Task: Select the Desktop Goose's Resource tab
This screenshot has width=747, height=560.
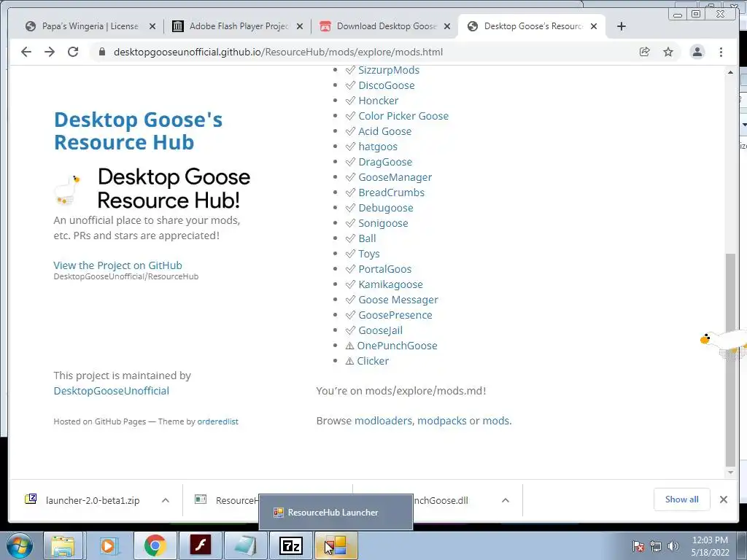Action: [533, 26]
